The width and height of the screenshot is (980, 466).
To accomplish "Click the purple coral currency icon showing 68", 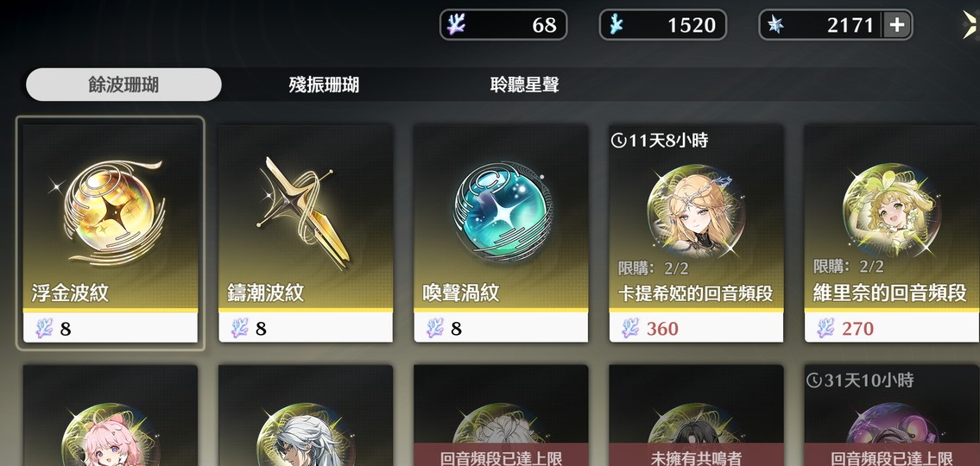I will [456, 24].
